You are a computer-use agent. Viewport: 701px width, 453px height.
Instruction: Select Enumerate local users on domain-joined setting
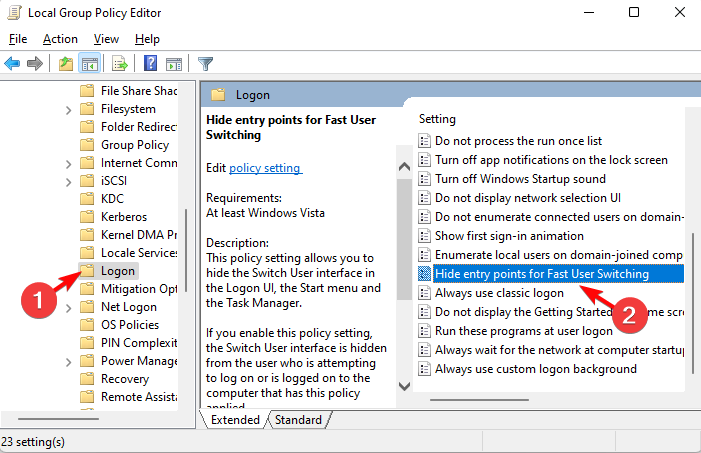(x=558, y=255)
